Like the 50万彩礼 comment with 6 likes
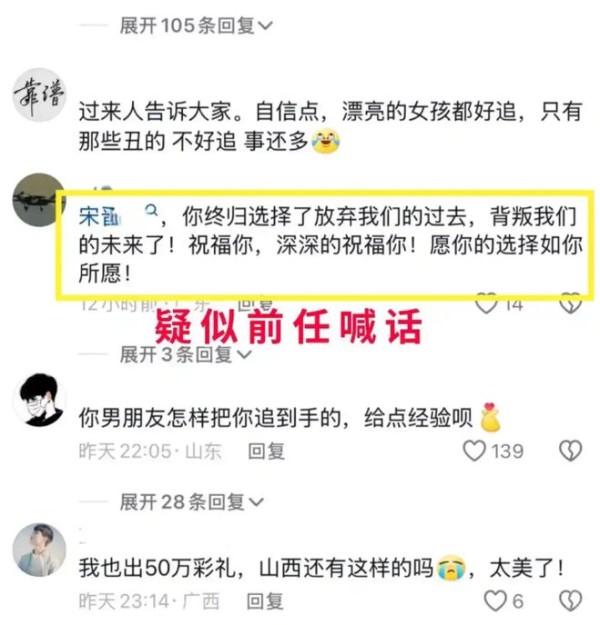Viewport: 600px width, 625px height. click(495, 601)
